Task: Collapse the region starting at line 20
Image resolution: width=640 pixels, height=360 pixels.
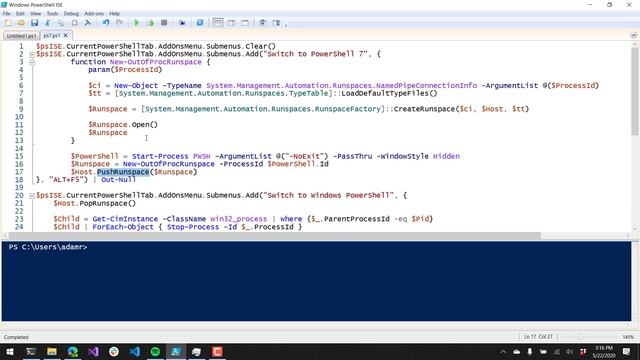Action: point(32,196)
